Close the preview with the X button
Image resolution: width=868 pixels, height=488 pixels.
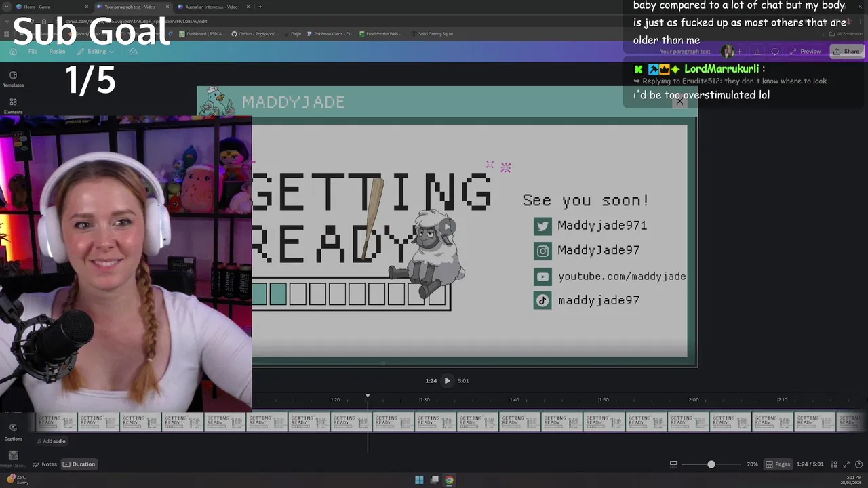[x=679, y=102]
